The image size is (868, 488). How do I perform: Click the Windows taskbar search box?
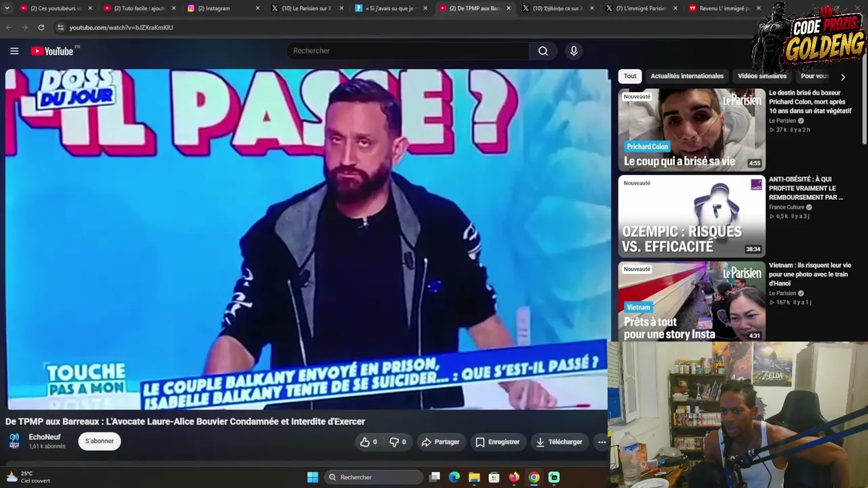[x=372, y=477]
